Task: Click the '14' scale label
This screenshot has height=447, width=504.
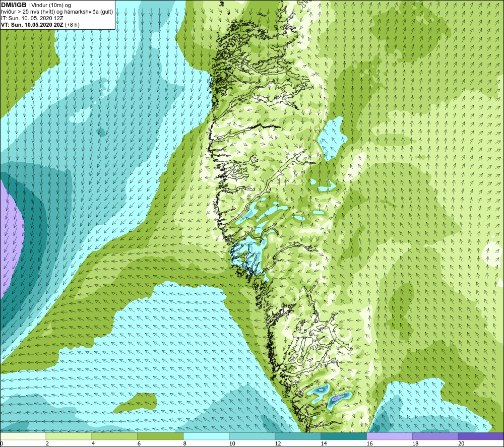Action: pyautogui.click(x=324, y=443)
